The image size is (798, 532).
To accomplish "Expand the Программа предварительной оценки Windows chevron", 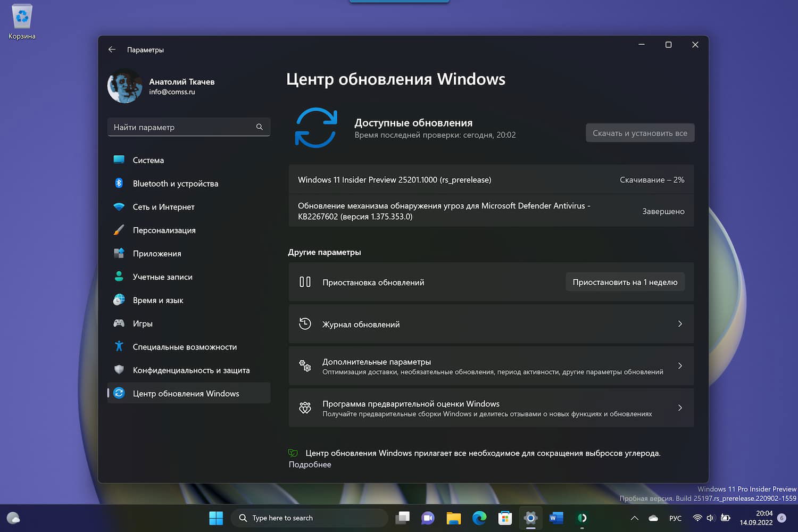I will point(680,408).
